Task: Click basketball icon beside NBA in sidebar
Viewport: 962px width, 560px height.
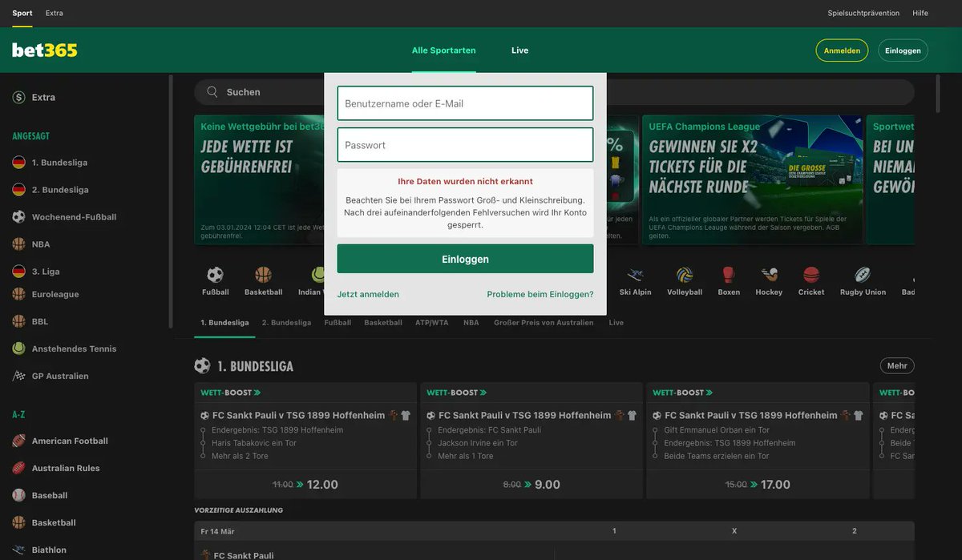Action: pyautogui.click(x=18, y=244)
